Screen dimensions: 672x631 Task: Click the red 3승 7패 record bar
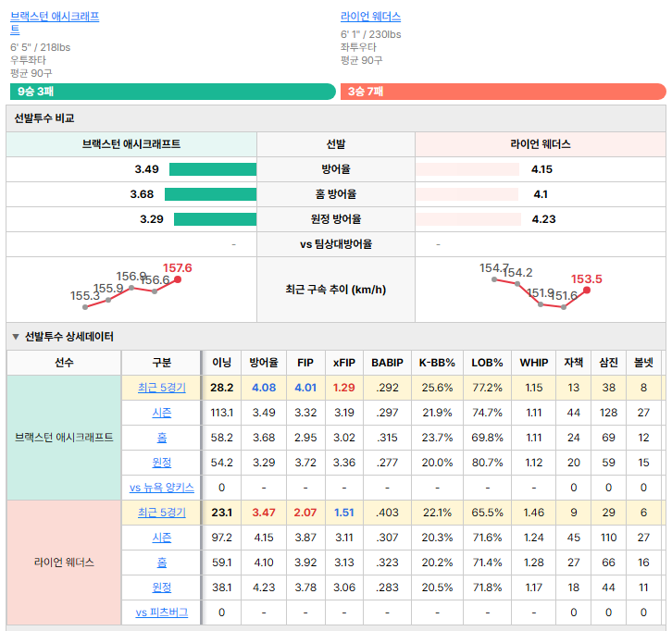(504, 92)
